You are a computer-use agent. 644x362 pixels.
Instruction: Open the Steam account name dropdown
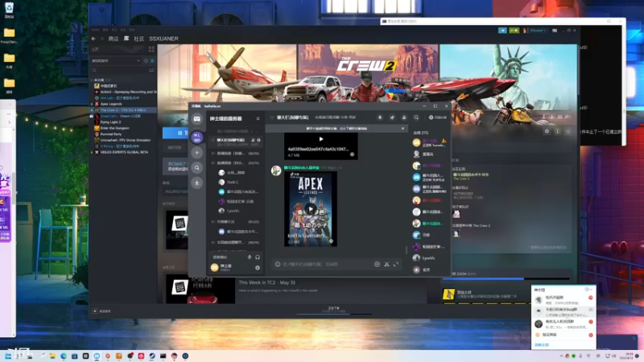click(x=537, y=31)
